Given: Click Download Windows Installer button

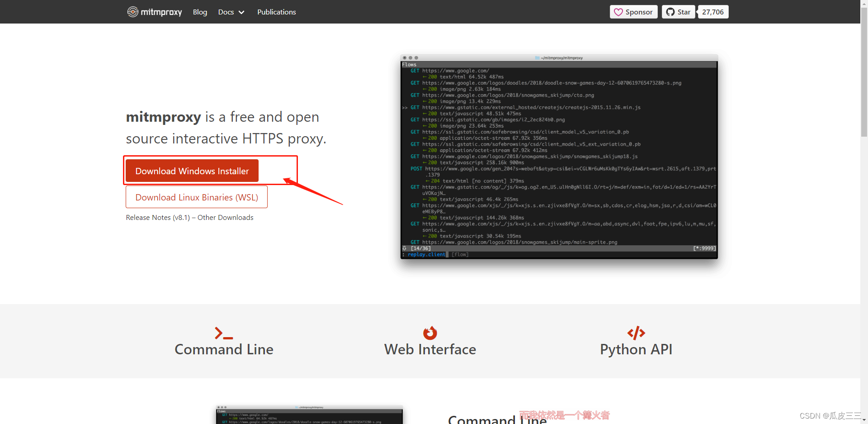Looking at the screenshot, I should coord(192,171).
